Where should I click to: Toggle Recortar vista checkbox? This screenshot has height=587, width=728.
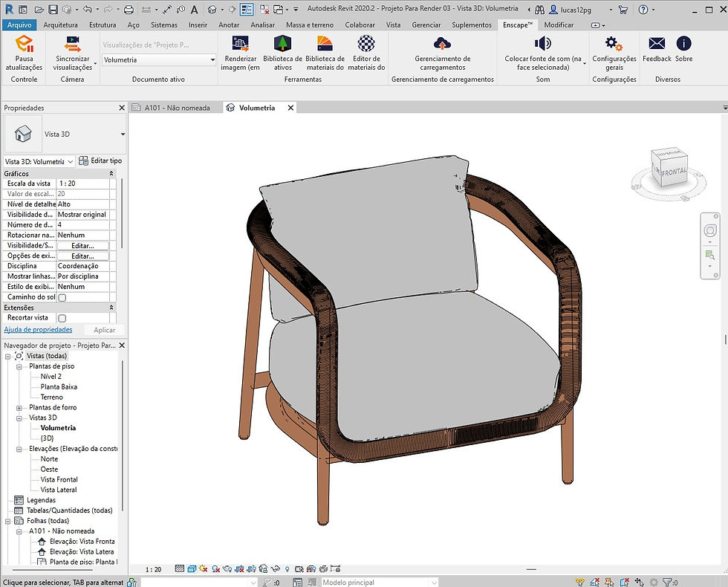pos(62,318)
